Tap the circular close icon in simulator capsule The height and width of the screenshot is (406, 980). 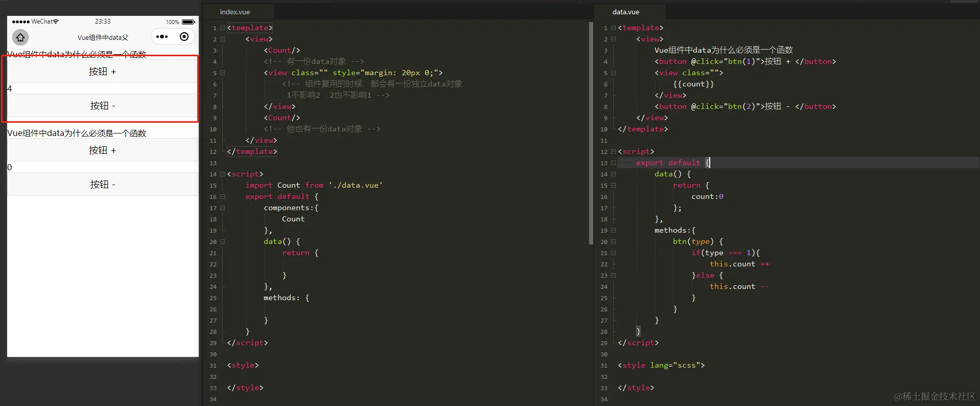click(184, 37)
